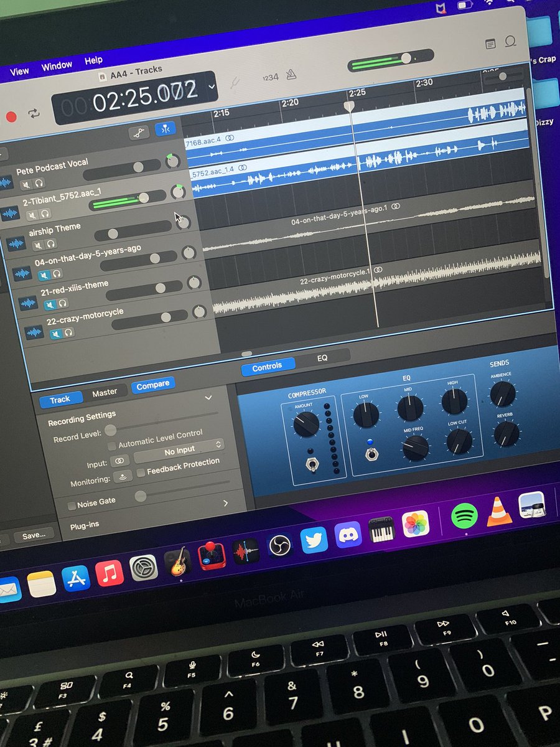Unmute the 21-red-xiiis-theme track

coord(50,304)
